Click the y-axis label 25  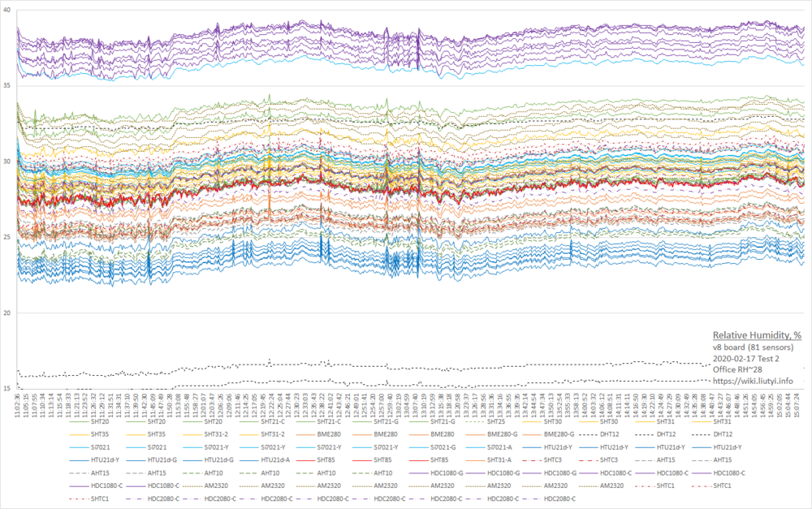pyautogui.click(x=6, y=237)
